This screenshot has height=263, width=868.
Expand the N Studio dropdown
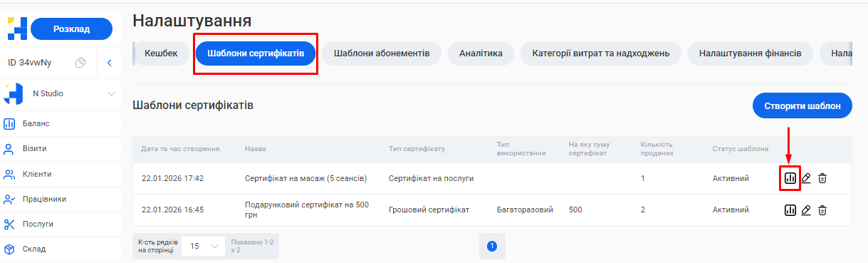coord(111,93)
